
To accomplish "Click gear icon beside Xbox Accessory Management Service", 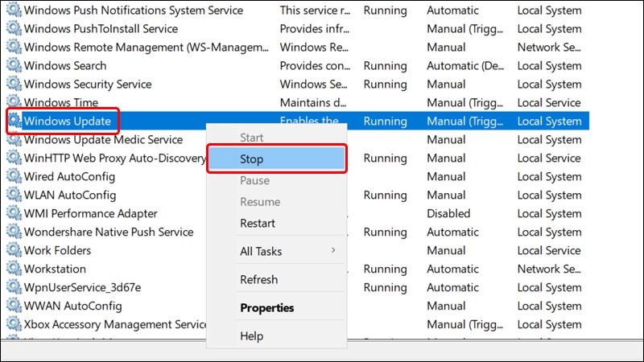I will tap(14, 324).
